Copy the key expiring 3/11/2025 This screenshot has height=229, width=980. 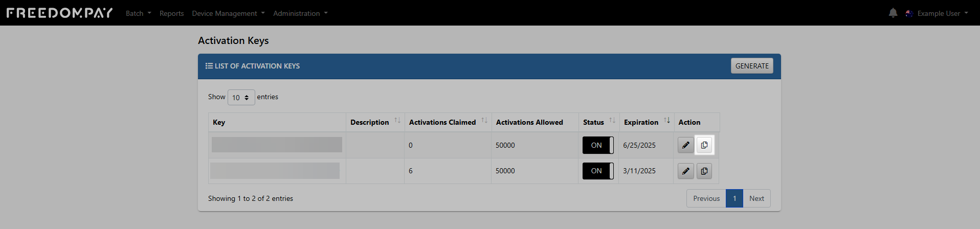[704, 171]
